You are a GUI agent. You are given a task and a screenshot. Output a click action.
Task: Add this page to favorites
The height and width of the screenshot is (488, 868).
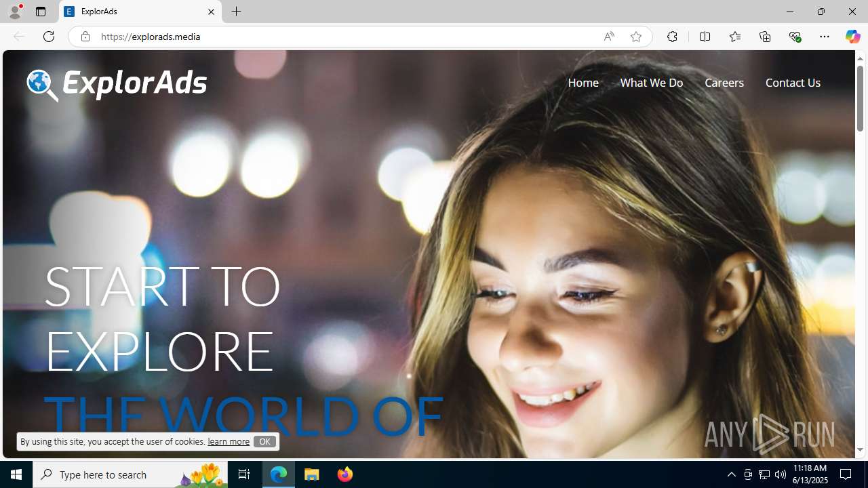pyautogui.click(x=635, y=37)
